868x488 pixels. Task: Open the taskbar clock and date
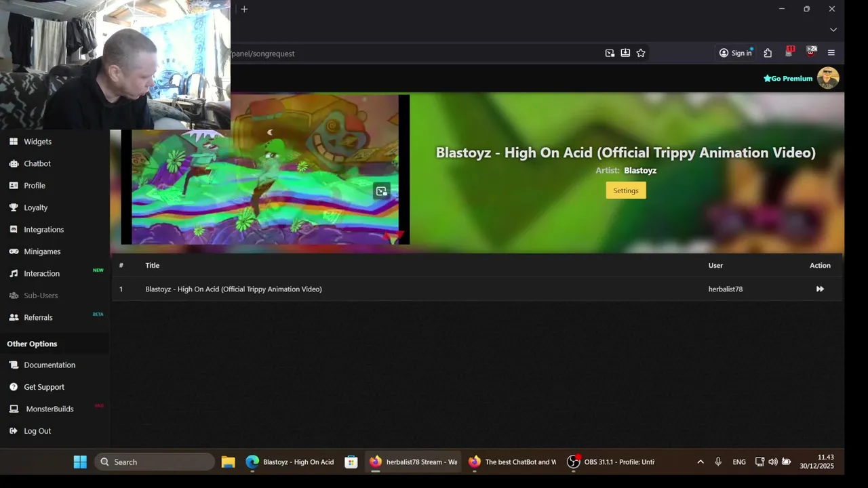coord(816,462)
